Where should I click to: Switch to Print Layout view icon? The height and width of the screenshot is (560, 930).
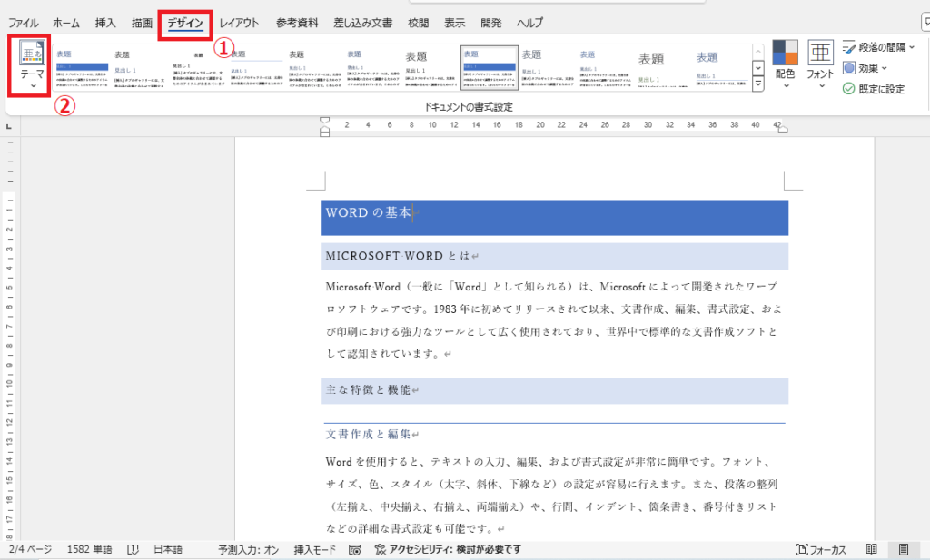(904, 549)
